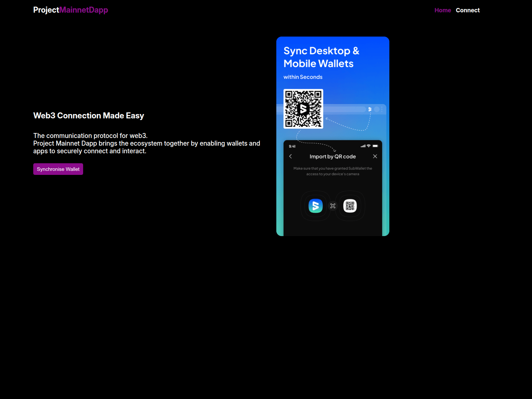Screen dimensions: 532x399
Task: Click the Web3 Connection Made Easy heading
Action: coord(88,115)
